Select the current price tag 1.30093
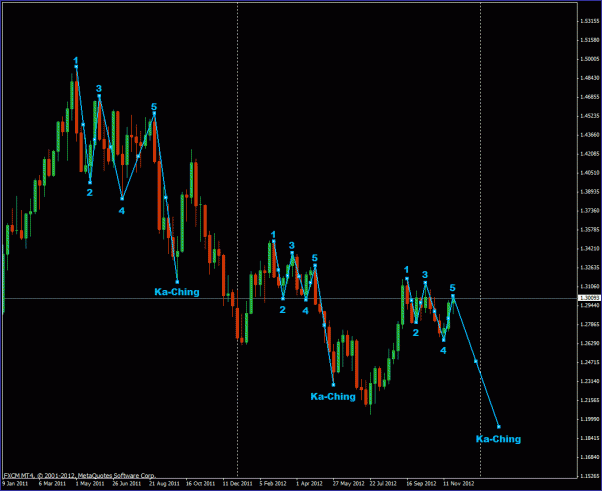This screenshot has width=602, height=491. coord(589,298)
